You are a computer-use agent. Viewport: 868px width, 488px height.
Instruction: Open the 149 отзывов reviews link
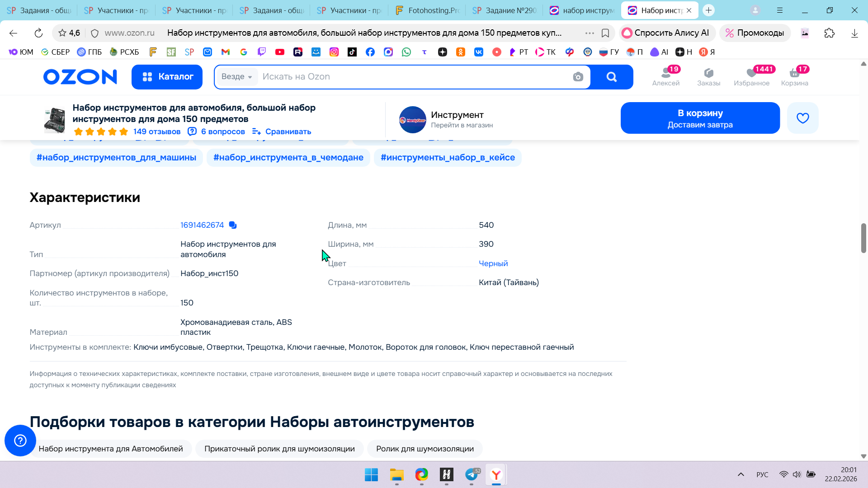pyautogui.click(x=156, y=131)
